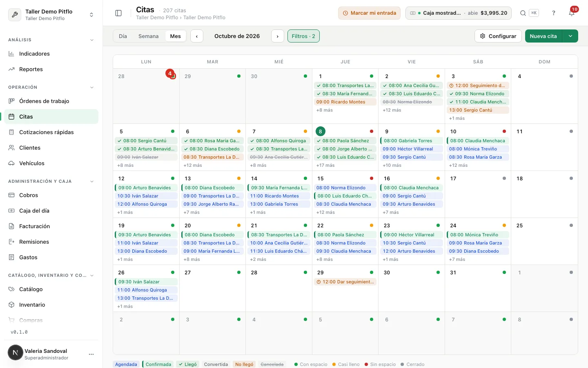The image size is (588, 368).
Task: Click the Configurar button
Action: (x=498, y=36)
